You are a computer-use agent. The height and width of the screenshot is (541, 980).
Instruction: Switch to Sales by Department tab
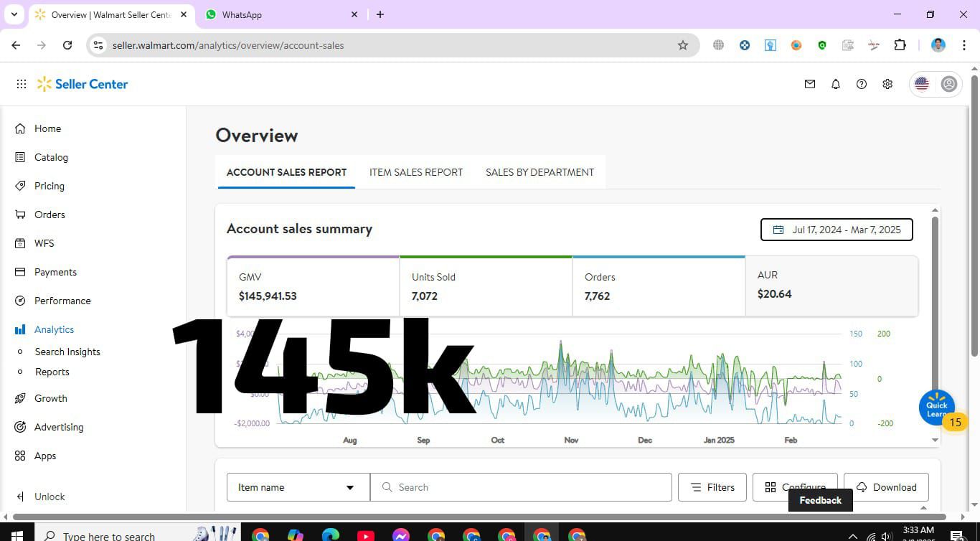pyautogui.click(x=540, y=172)
